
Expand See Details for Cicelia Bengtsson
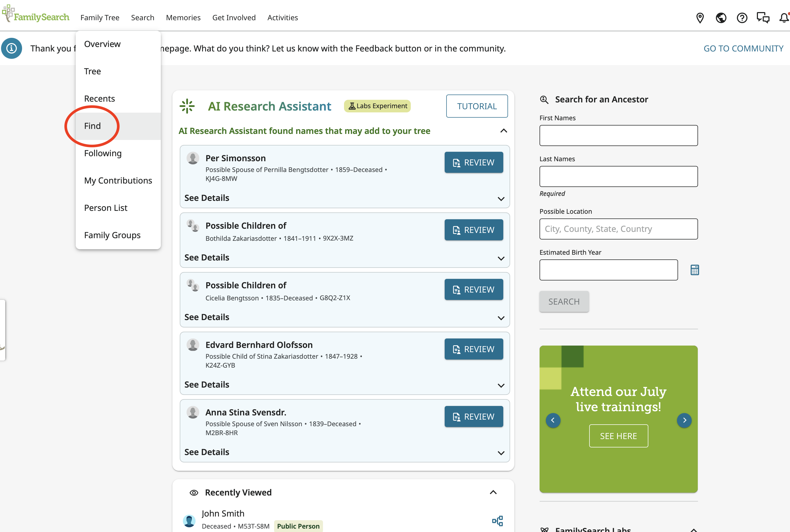click(501, 318)
